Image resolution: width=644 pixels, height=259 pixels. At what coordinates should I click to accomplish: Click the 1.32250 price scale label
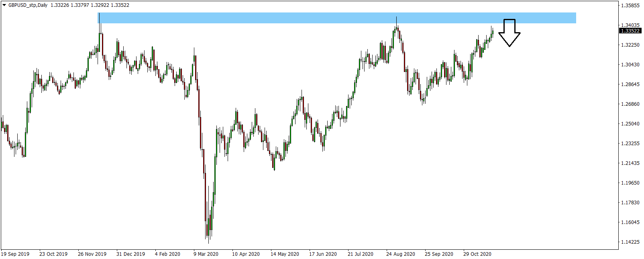tap(630, 45)
